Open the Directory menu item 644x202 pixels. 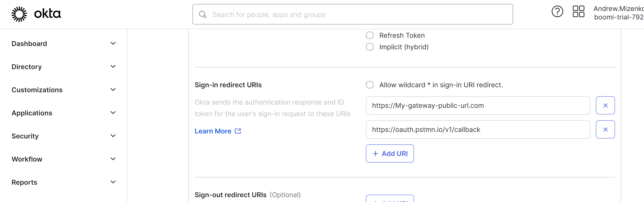[27, 67]
